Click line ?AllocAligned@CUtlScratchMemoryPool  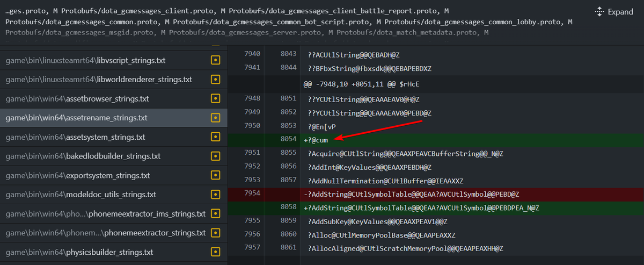pyautogui.click(x=405, y=248)
